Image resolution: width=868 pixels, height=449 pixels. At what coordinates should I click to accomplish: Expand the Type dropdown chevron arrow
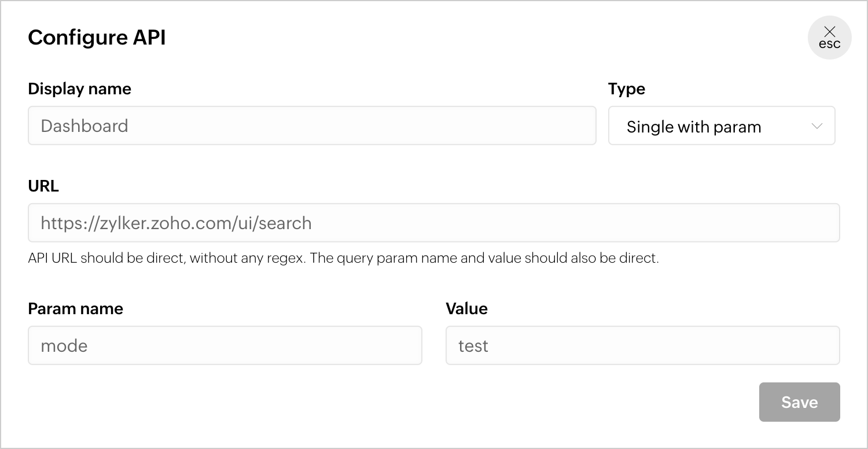tap(817, 126)
